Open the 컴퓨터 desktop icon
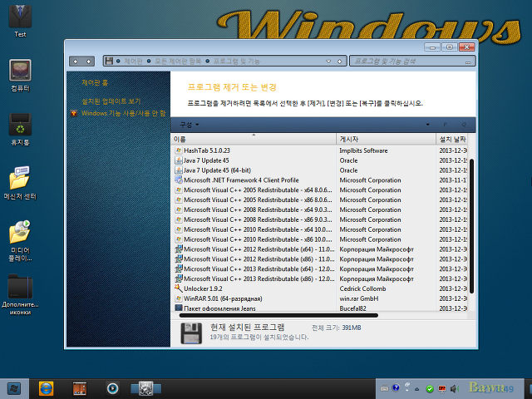 click(x=20, y=76)
